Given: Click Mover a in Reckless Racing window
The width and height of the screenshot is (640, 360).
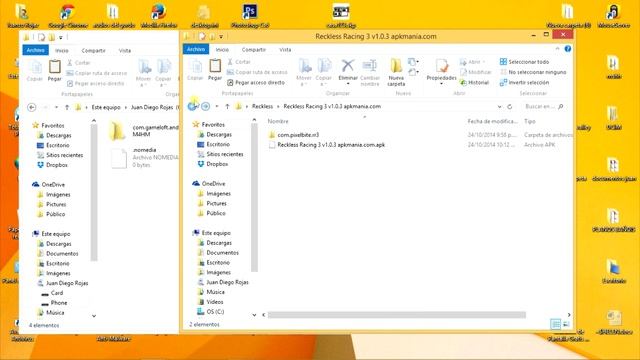Looking at the screenshot, I should click(x=304, y=72).
